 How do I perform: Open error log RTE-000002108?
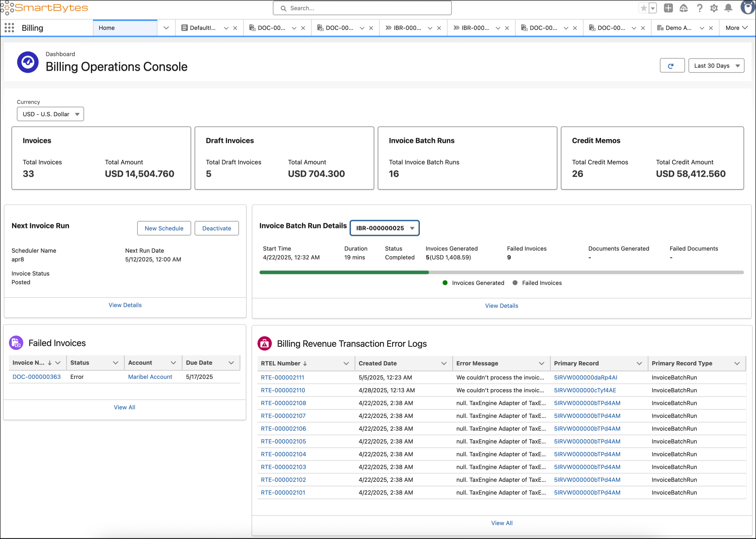click(283, 403)
